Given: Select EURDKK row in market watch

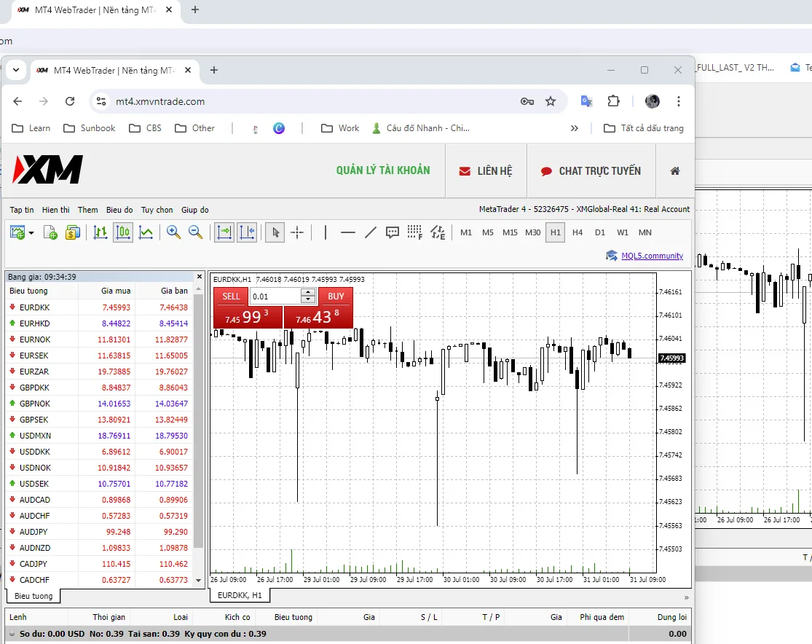Looking at the screenshot, I should (x=99, y=307).
